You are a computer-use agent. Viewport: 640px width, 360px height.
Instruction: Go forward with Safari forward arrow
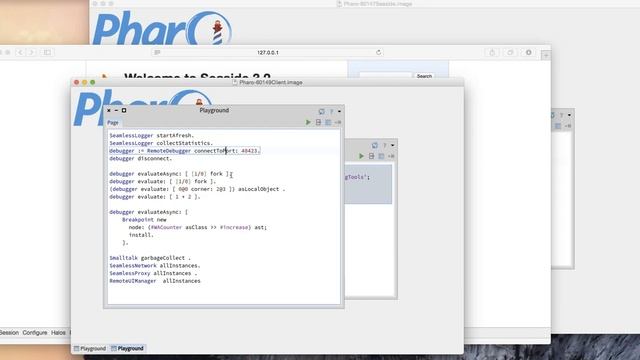click(31, 52)
